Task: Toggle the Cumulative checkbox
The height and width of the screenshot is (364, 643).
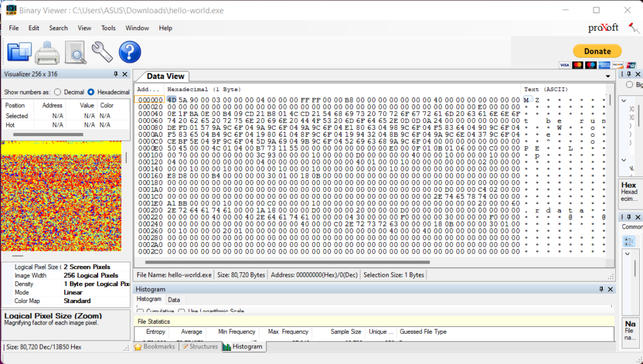Action: 140,311
